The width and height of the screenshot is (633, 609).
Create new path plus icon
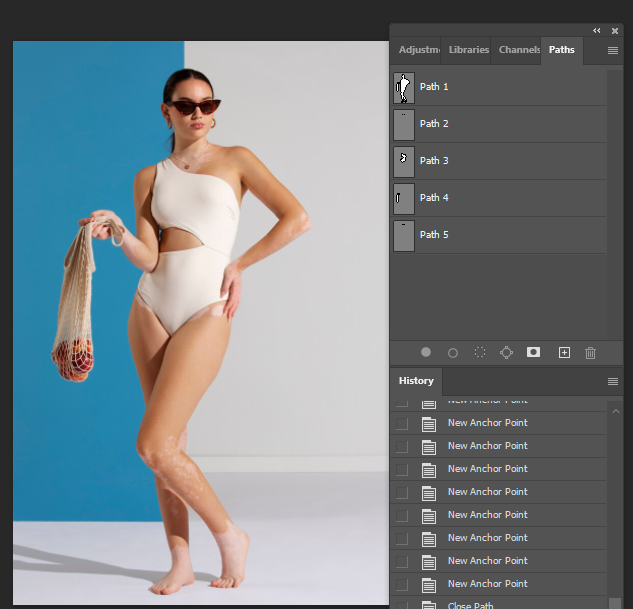coord(564,352)
